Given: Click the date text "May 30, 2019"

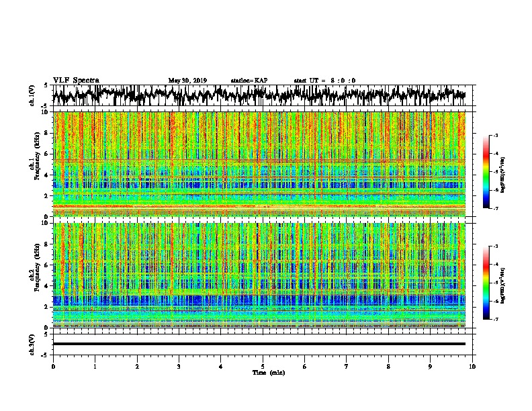Looking at the screenshot, I should (x=187, y=81).
